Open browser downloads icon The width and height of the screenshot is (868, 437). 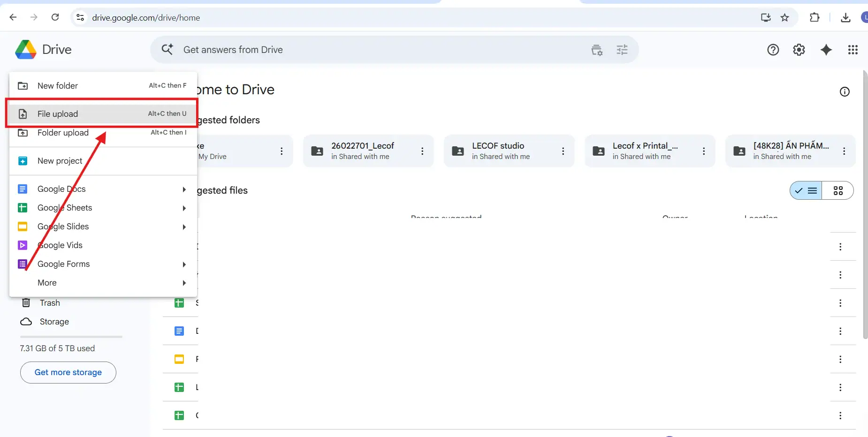pyautogui.click(x=845, y=17)
